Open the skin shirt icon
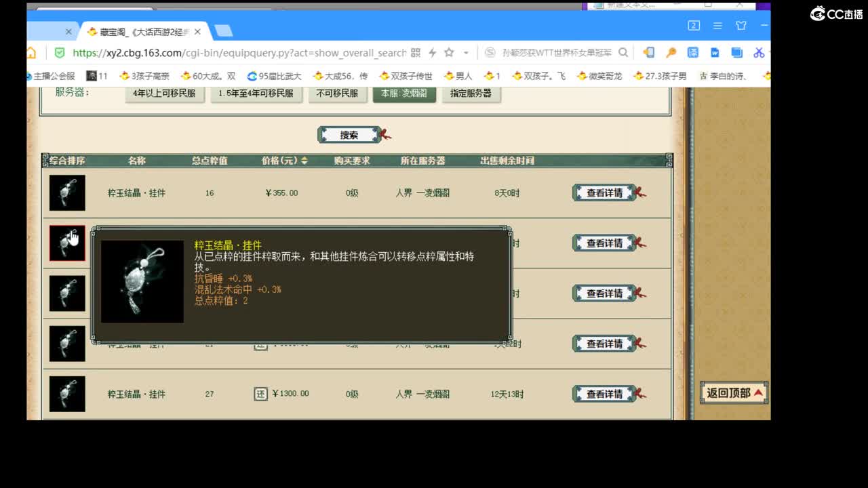The image size is (868, 488). pyautogui.click(x=741, y=26)
